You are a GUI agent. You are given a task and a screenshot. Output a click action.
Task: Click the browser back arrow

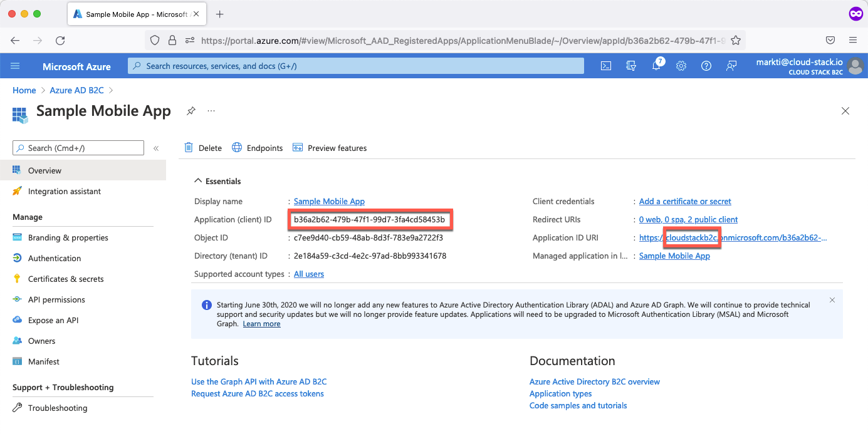(x=15, y=40)
